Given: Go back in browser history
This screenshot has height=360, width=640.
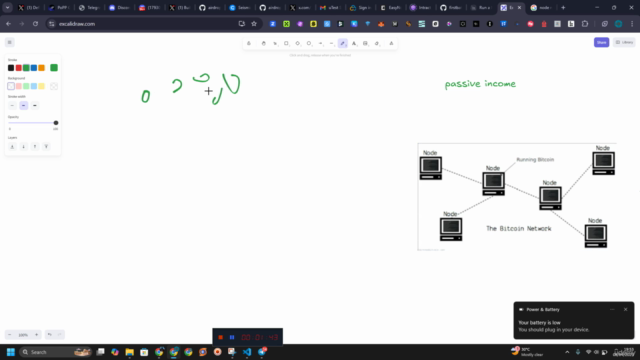Looking at the screenshot, I should (9, 24).
